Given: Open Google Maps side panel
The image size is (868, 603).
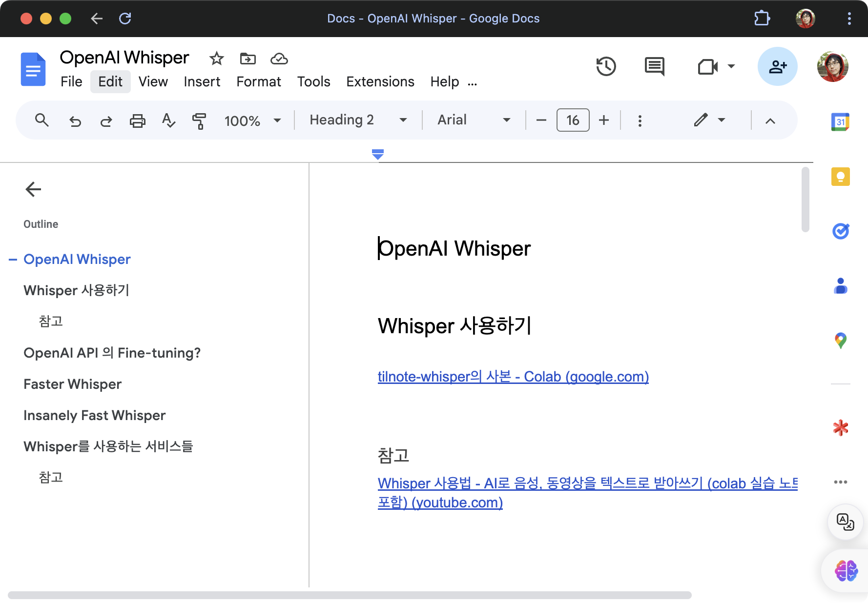Looking at the screenshot, I should point(840,341).
